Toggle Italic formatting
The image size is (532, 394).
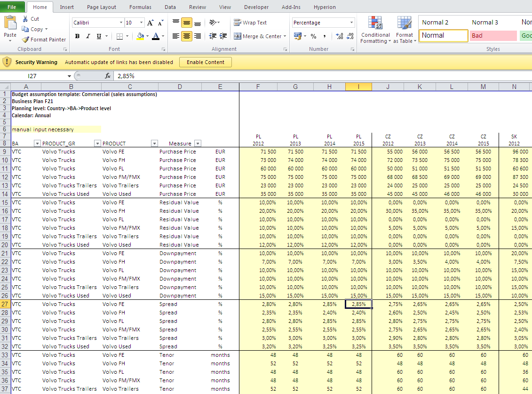tap(88, 36)
